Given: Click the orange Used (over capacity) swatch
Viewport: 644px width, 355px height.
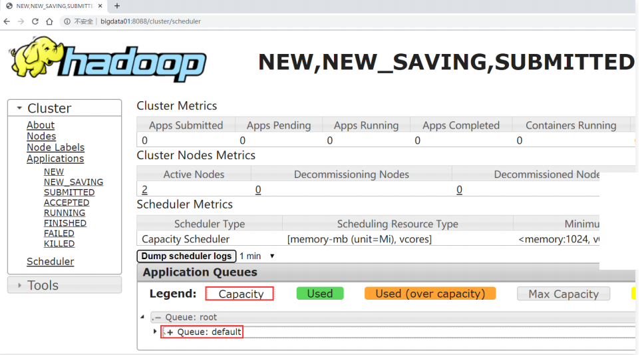Looking at the screenshot, I should 430,293.
